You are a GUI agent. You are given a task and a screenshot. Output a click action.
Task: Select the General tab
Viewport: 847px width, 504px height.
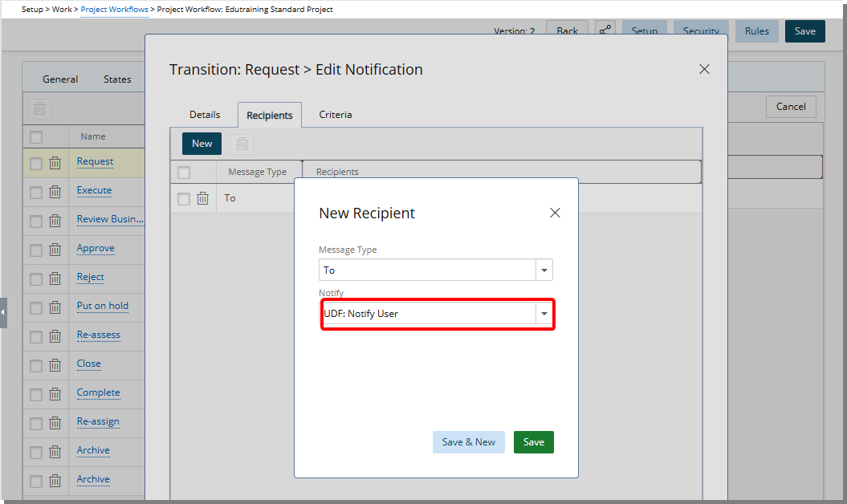click(60, 79)
